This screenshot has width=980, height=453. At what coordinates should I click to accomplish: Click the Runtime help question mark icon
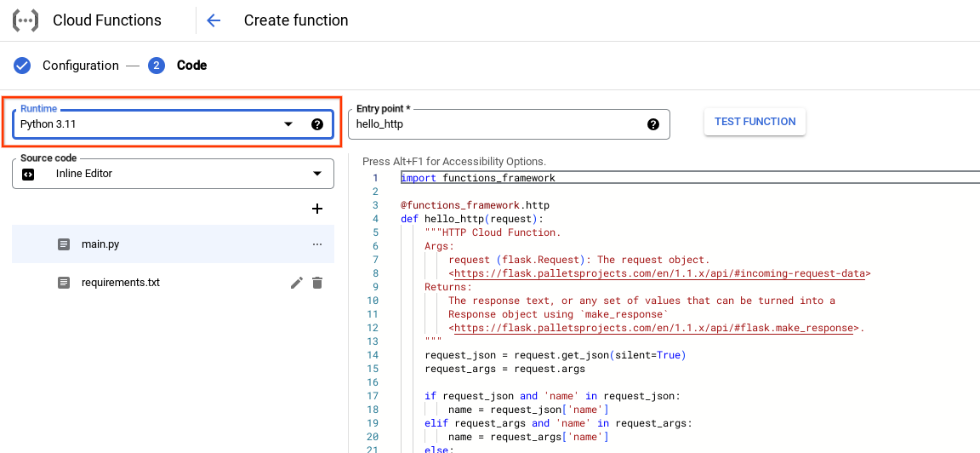pyautogui.click(x=317, y=124)
